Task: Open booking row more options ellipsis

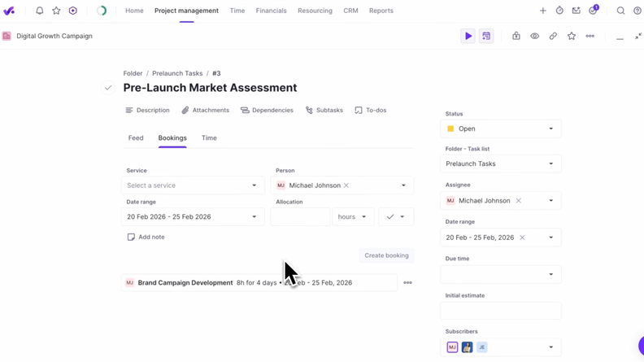Action: click(x=407, y=283)
